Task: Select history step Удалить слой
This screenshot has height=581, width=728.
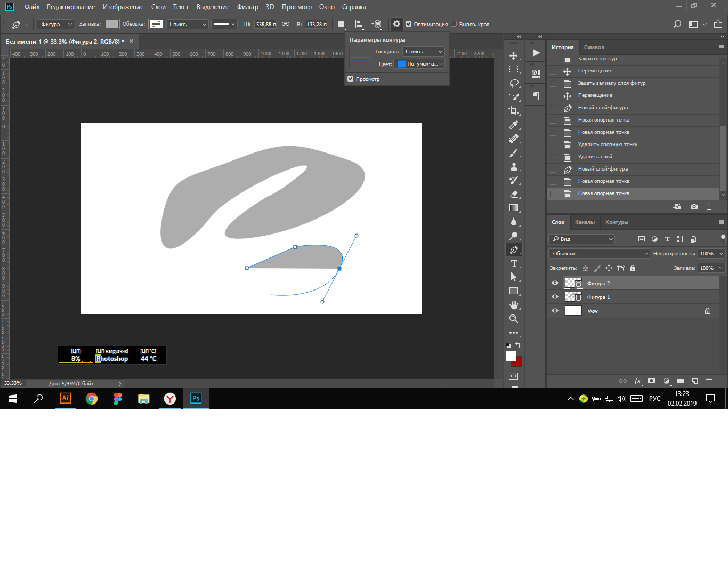Action: (x=633, y=157)
